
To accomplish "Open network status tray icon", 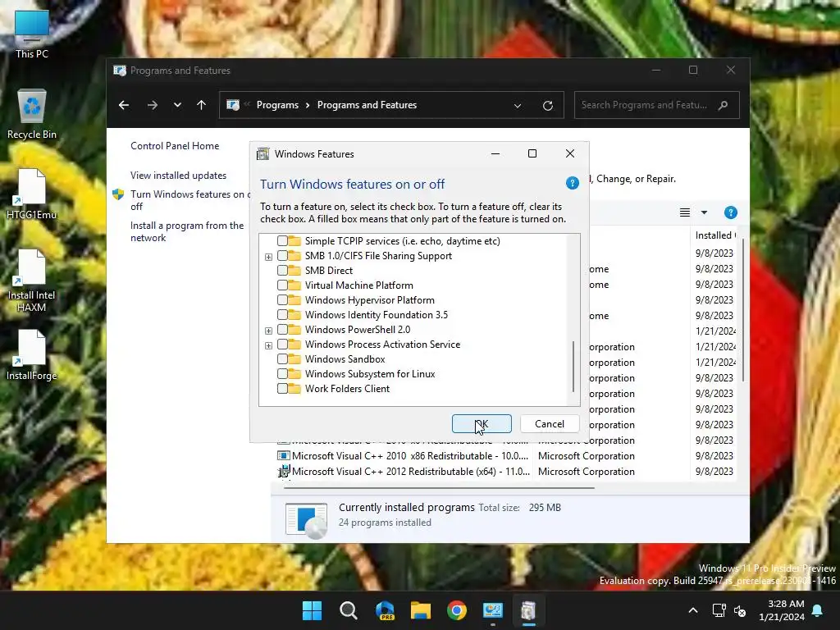I will pyautogui.click(x=719, y=610).
